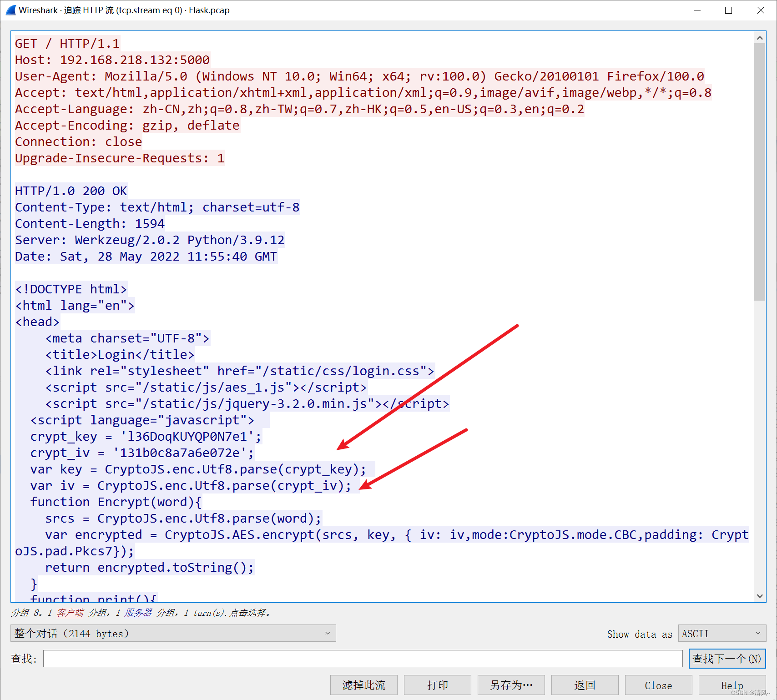Viewport: 777px width, 700px height.
Task: Click the scrollbar down arrow
Action: 759,596
